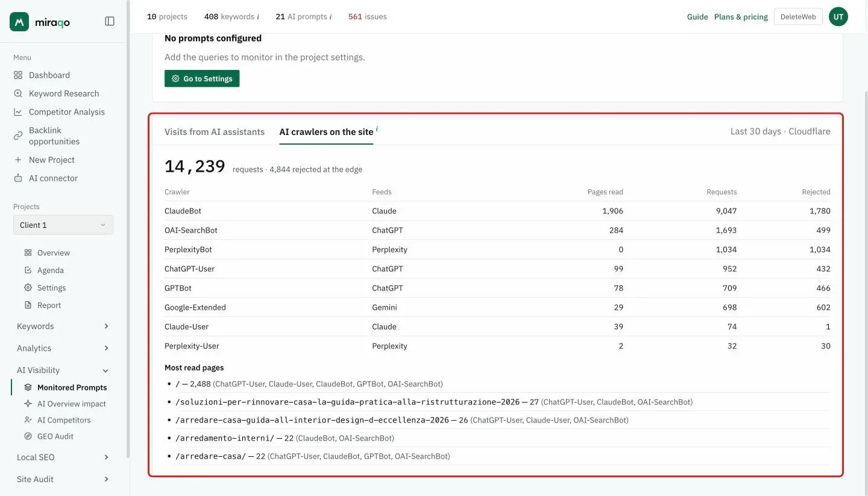Switch to Visits from AI assistants tab
The width and height of the screenshot is (868, 496).
tap(215, 131)
